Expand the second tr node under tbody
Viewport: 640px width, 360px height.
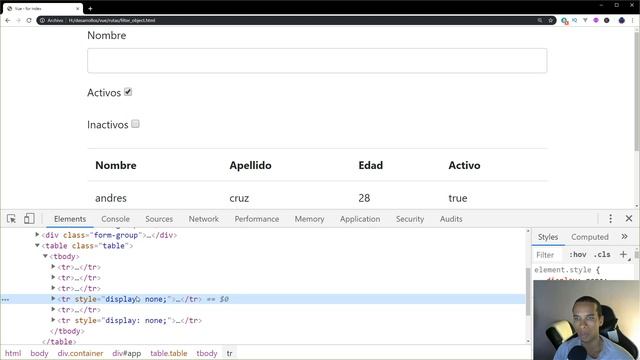53,277
